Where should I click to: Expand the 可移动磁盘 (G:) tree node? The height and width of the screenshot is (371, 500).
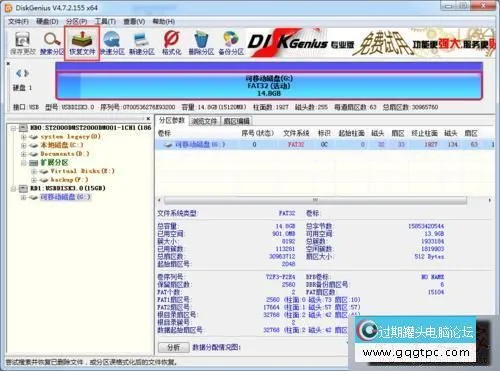23,197
